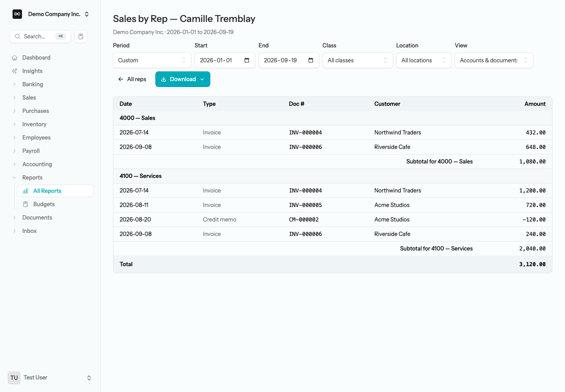Click the Insights sparkle icon
This screenshot has width=565, height=392.
(x=15, y=71)
